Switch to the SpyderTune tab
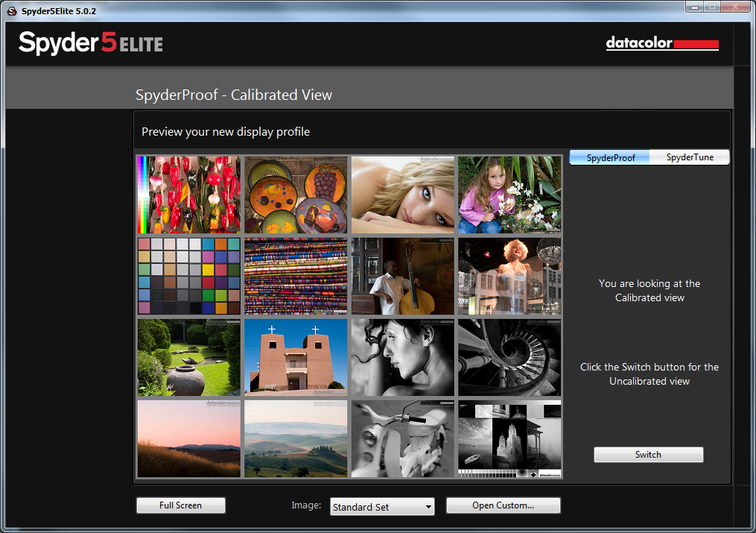Screen dimensions: 756x533 click(x=690, y=157)
